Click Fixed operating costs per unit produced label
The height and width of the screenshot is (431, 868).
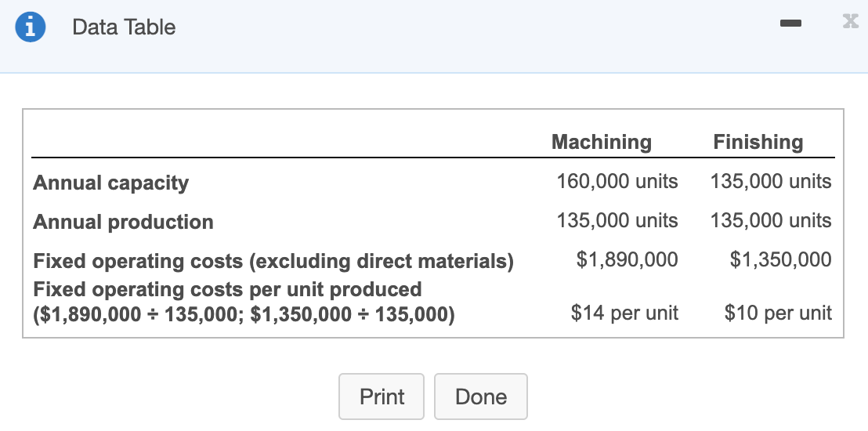point(227,289)
